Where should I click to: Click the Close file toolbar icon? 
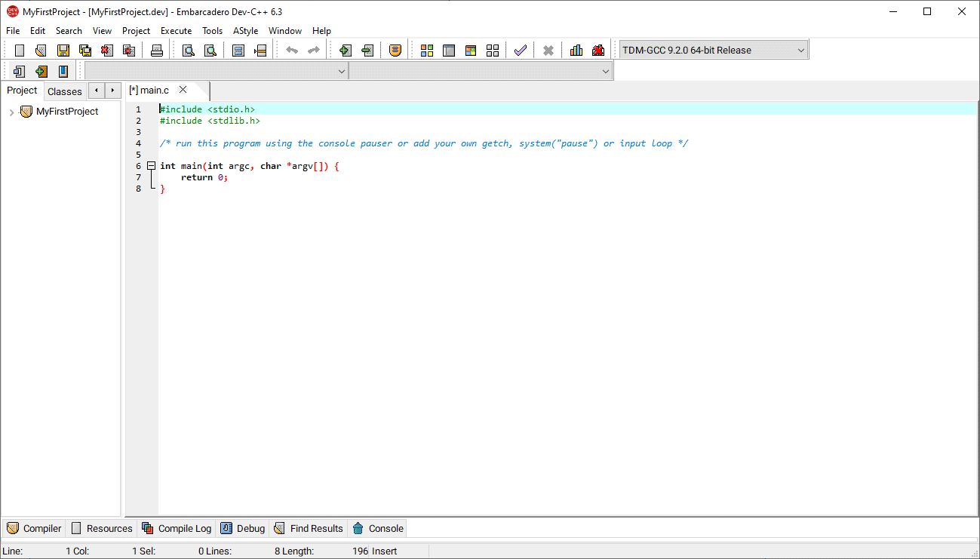[107, 51]
